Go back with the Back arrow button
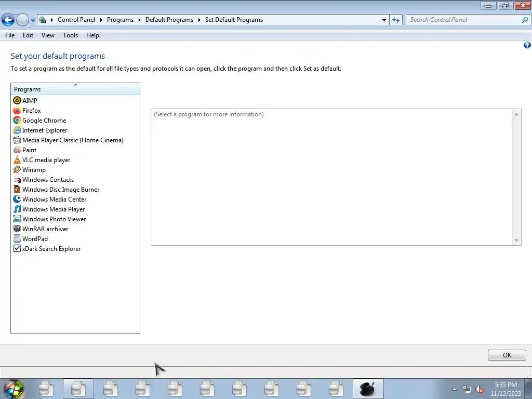Image resolution: width=532 pixels, height=399 pixels. coord(8,20)
